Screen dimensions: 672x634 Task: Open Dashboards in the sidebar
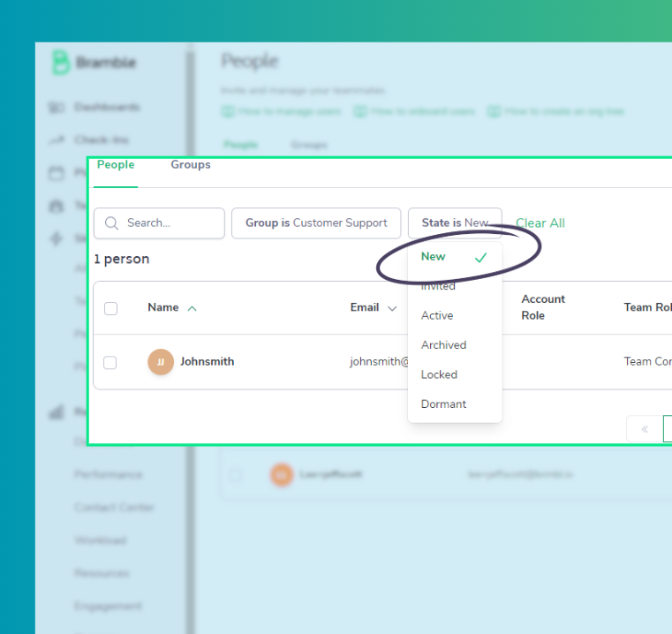pos(107,107)
